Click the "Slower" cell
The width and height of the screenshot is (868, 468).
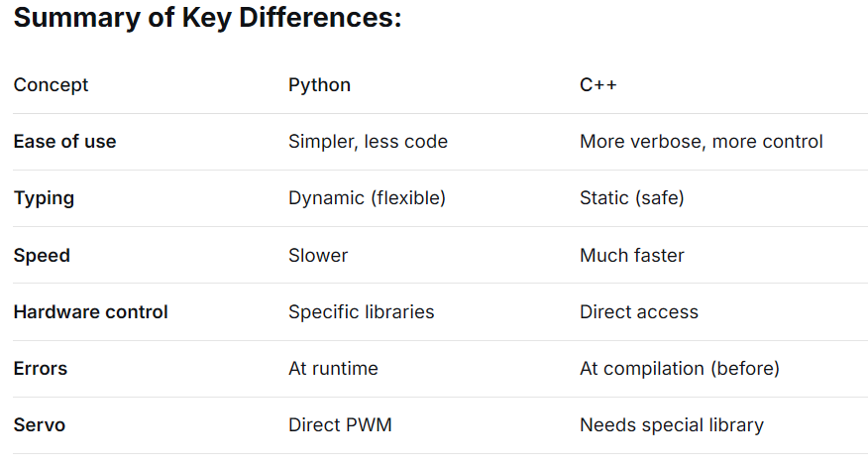318,256
